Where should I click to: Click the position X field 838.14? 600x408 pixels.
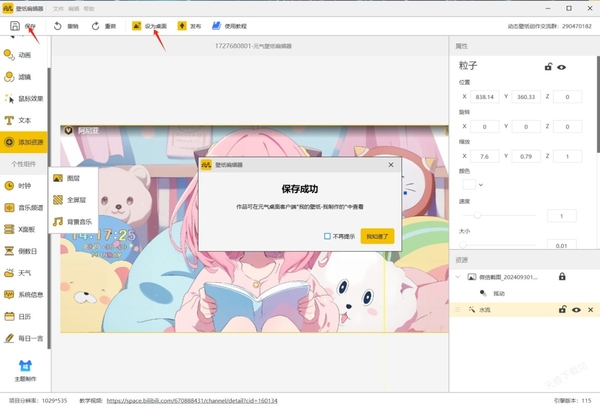(x=484, y=97)
